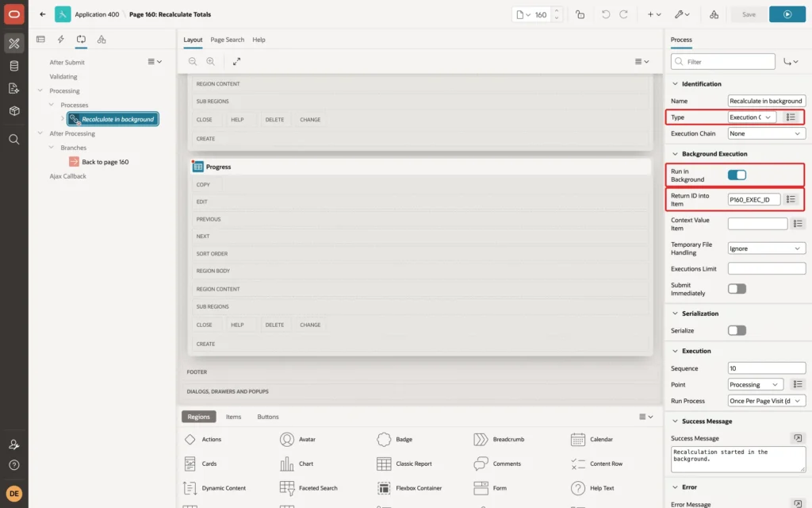Screen dimensions: 812x508
Task: Select the Ajax Callback tree node
Action: click(x=68, y=176)
